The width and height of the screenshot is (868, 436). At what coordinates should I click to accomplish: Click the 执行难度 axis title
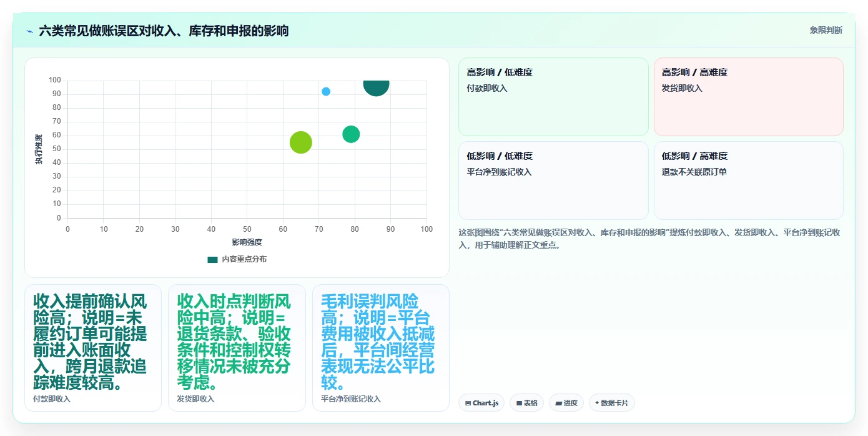click(39, 149)
